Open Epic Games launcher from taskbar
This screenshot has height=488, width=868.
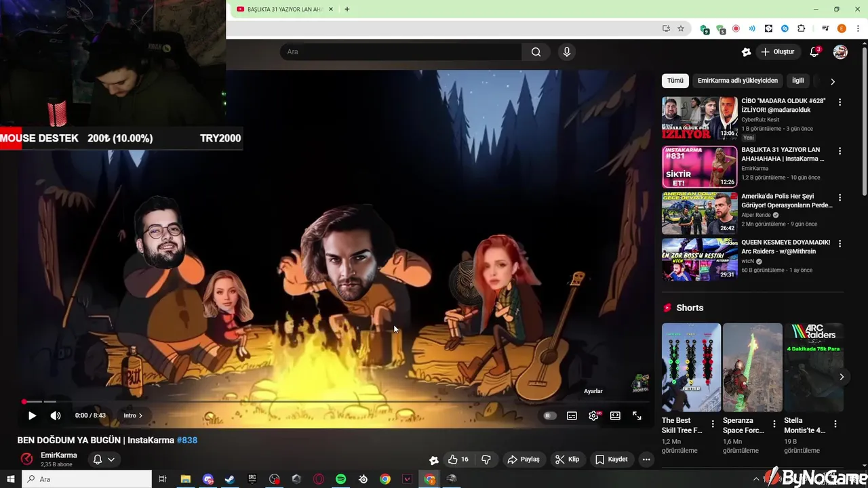click(252, 479)
